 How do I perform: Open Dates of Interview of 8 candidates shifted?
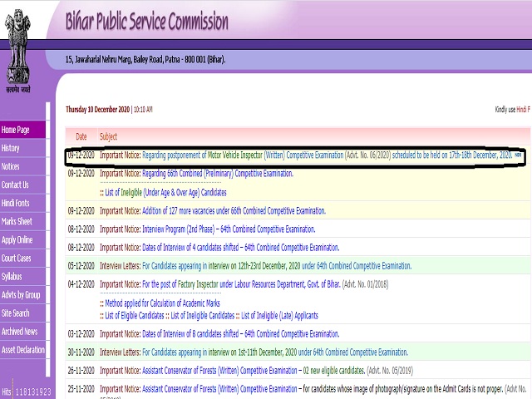click(240, 334)
